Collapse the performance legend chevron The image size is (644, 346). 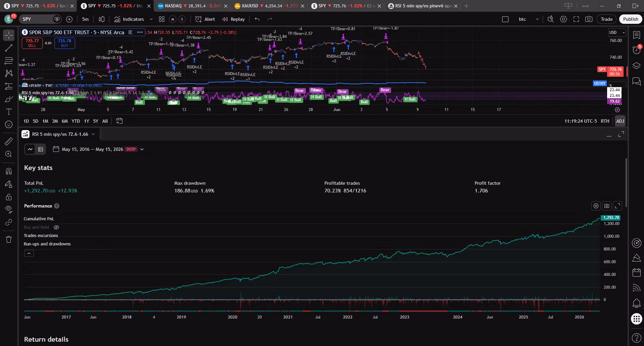[x=29, y=253]
